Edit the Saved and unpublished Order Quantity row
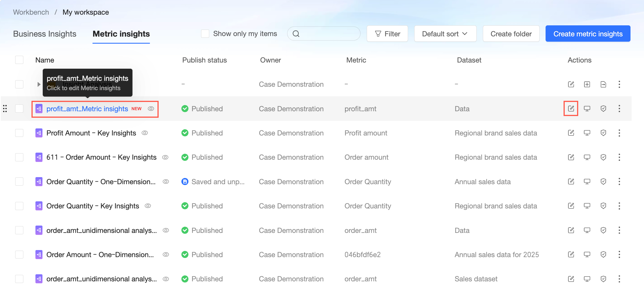This screenshot has height=294, width=644. (x=571, y=181)
